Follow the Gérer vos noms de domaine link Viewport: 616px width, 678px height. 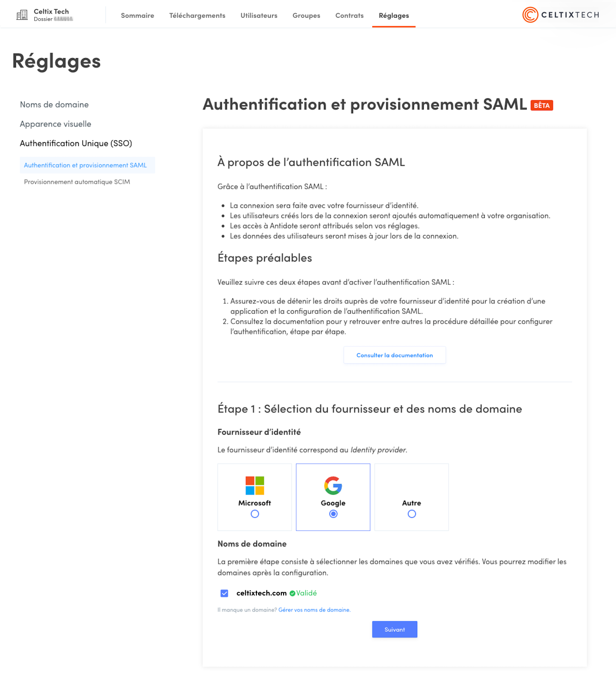[314, 610]
